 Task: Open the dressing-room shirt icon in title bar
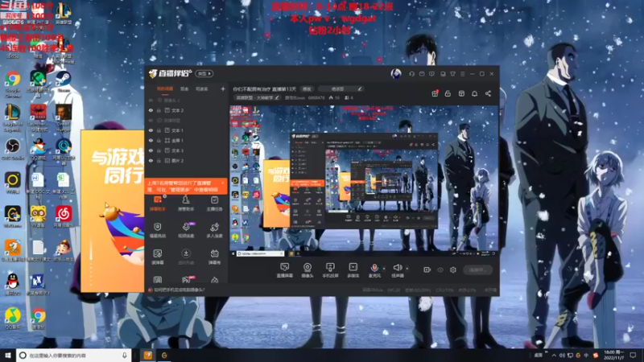(x=453, y=74)
